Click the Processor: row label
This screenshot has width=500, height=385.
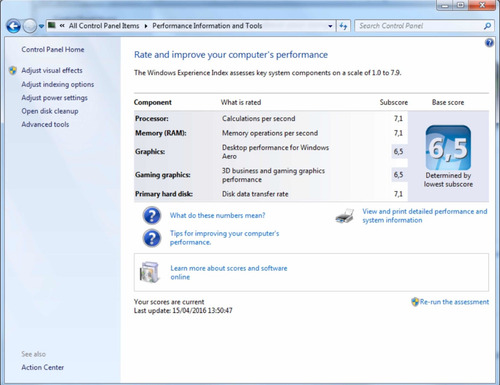152,119
